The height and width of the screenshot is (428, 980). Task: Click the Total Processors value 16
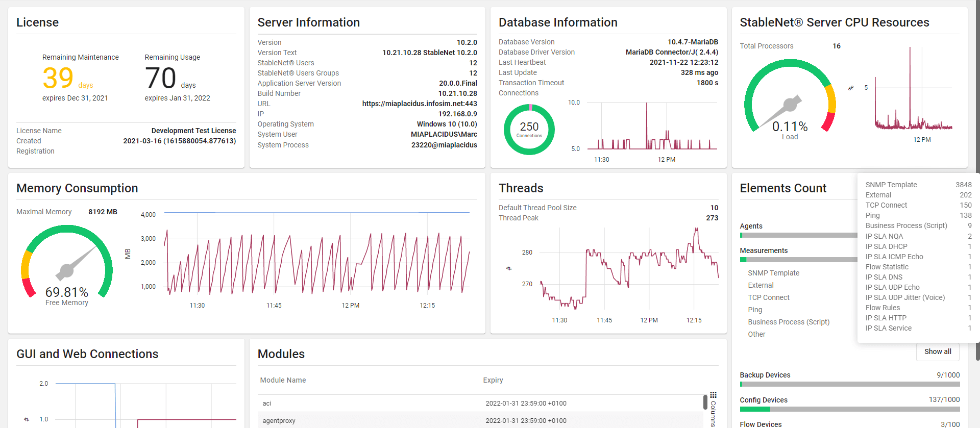pyautogui.click(x=837, y=46)
